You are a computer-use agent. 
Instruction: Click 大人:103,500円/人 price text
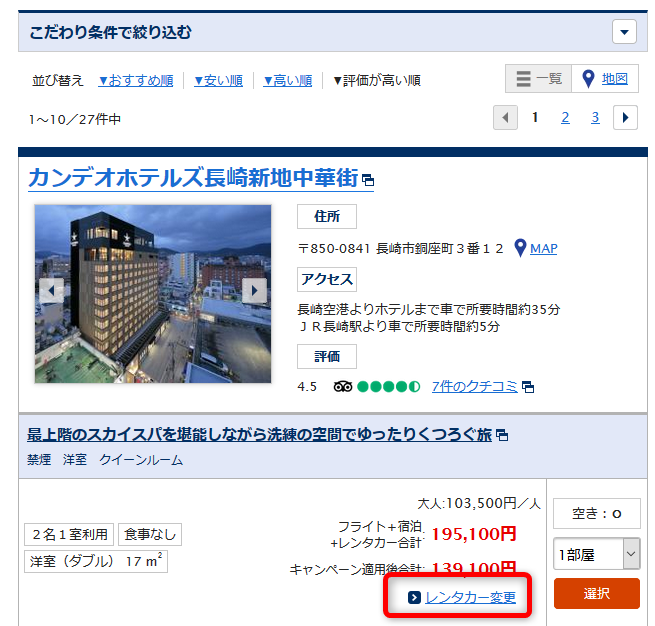(x=479, y=504)
